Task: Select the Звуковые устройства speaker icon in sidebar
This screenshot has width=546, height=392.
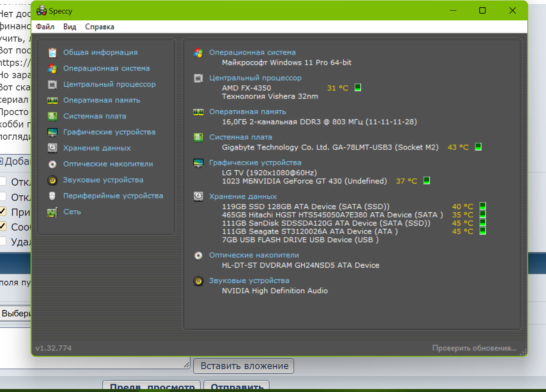Action: coord(52,180)
